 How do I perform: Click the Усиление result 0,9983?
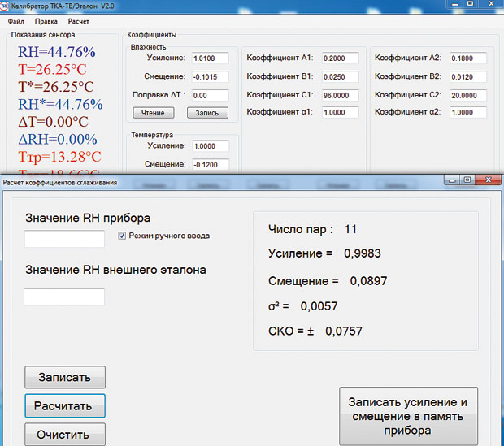pos(363,253)
